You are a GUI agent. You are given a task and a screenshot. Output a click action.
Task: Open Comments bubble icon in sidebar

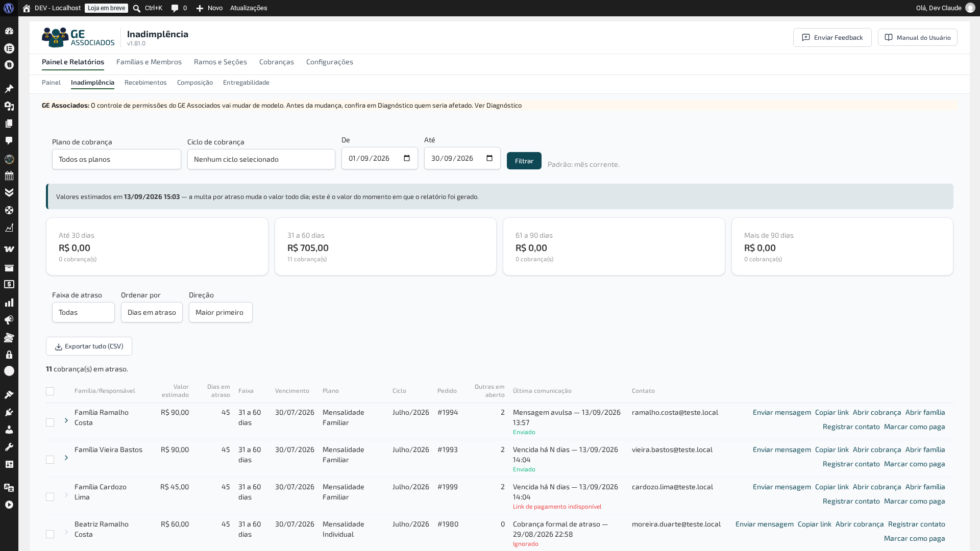tap(9, 141)
